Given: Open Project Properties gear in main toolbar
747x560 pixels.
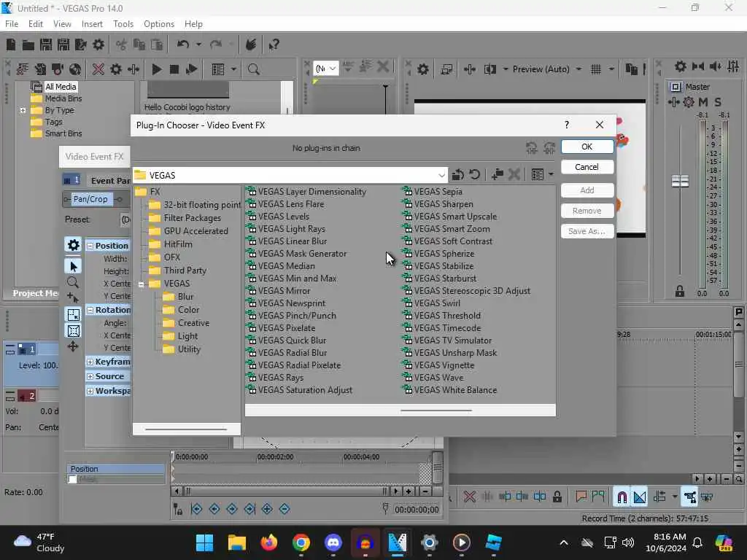Looking at the screenshot, I should 98,44.
